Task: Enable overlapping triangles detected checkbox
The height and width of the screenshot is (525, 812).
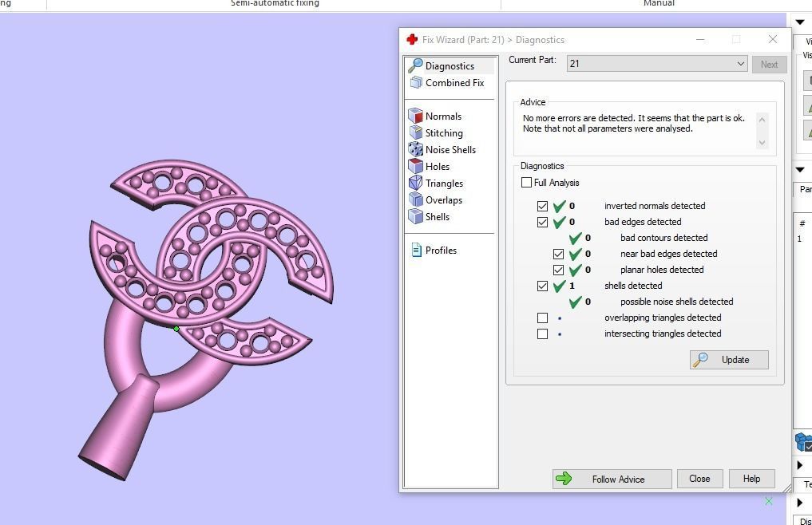Action: coord(542,318)
